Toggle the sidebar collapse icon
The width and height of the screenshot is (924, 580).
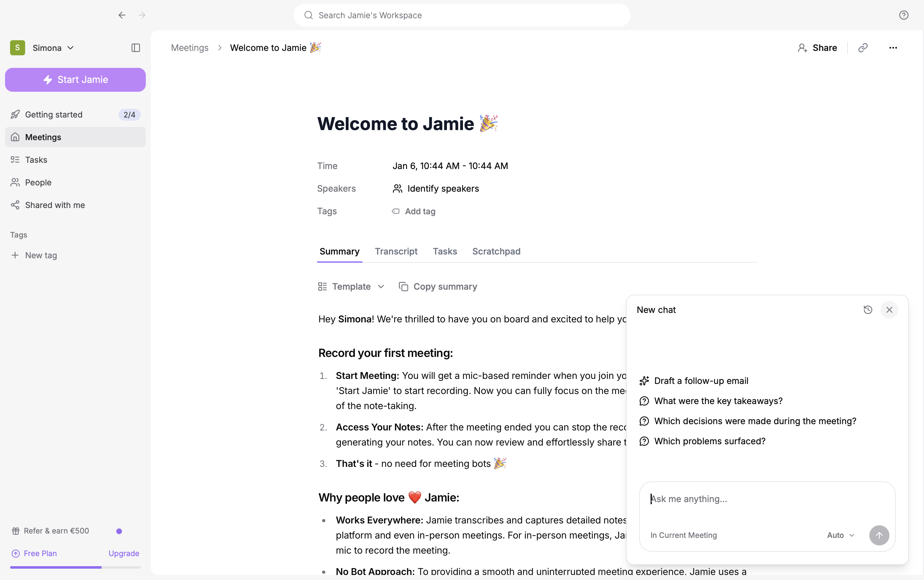(x=135, y=47)
